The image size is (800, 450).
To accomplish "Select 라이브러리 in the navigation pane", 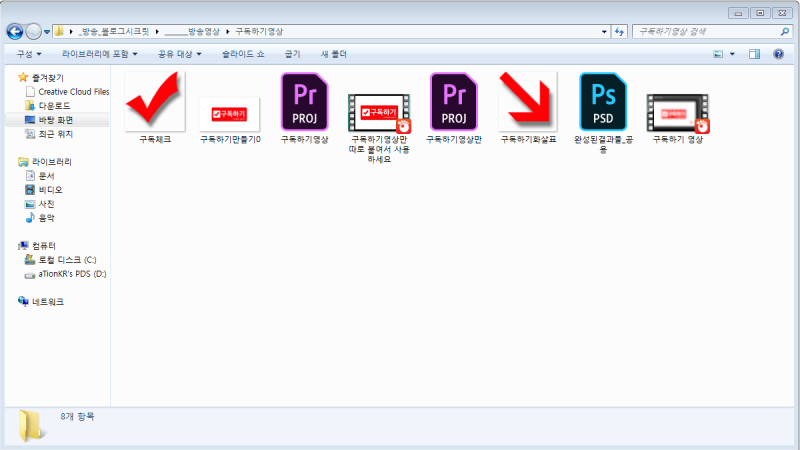I will 45,162.
